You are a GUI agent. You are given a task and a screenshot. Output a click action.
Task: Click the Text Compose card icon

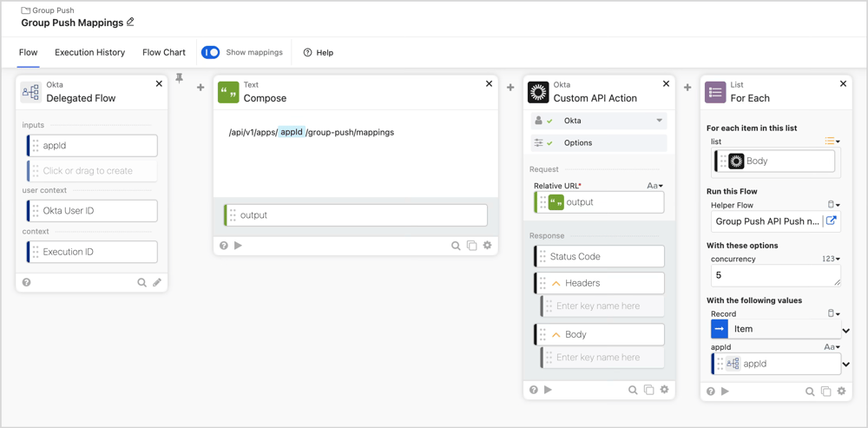[x=228, y=92]
